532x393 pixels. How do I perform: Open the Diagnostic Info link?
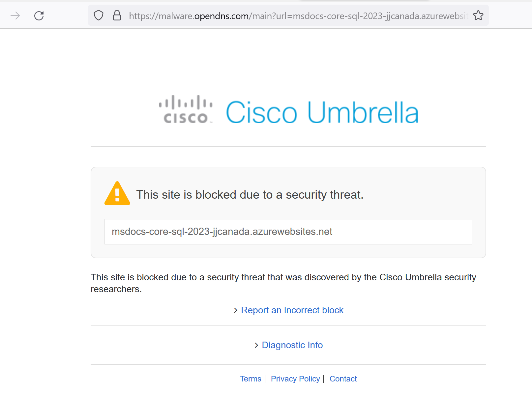[292, 345]
